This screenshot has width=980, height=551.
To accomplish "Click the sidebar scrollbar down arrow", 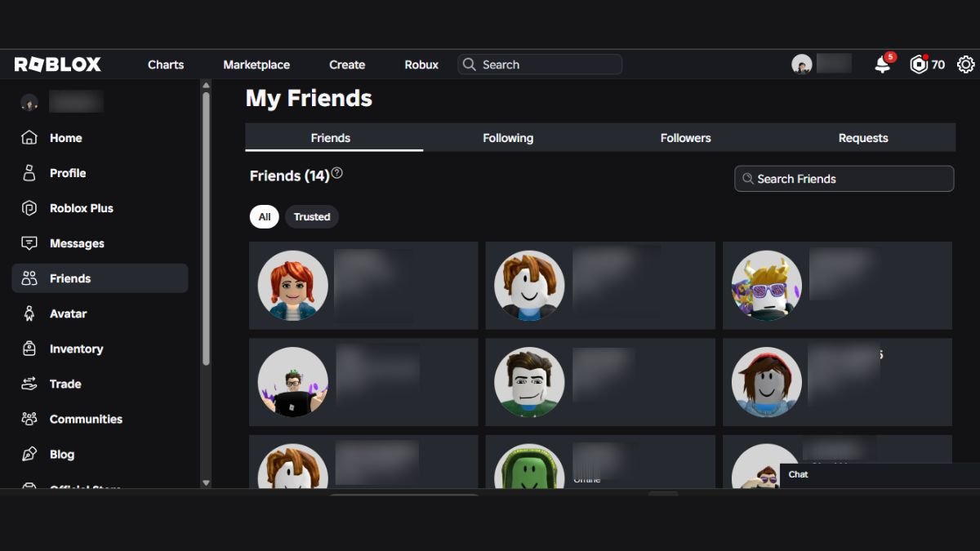I will (x=206, y=483).
